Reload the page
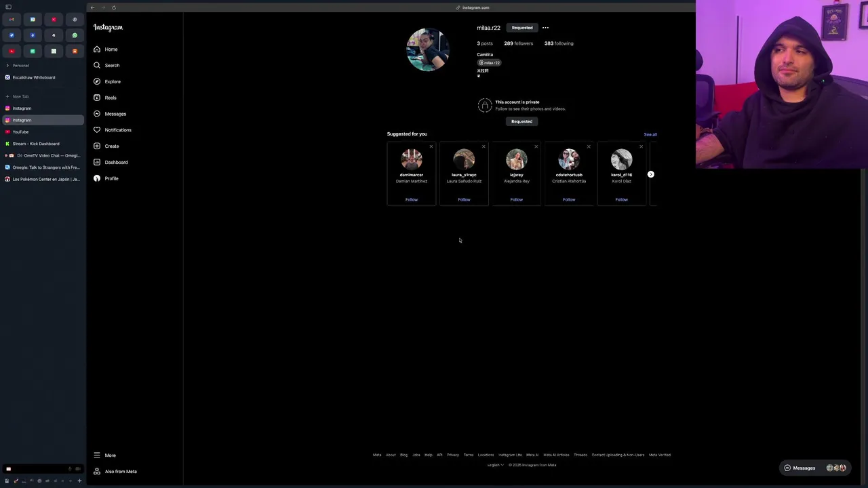The width and height of the screenshot is (868, 488). (114, 7)
